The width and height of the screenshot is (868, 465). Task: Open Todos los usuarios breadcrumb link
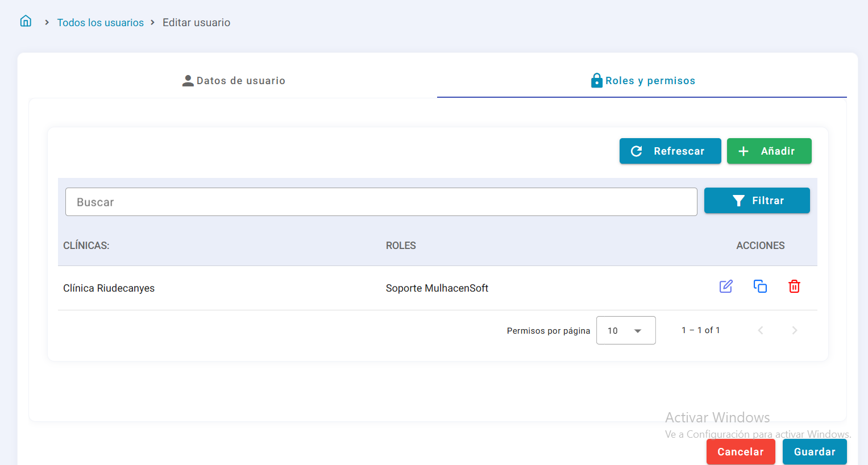coord(101,23)
